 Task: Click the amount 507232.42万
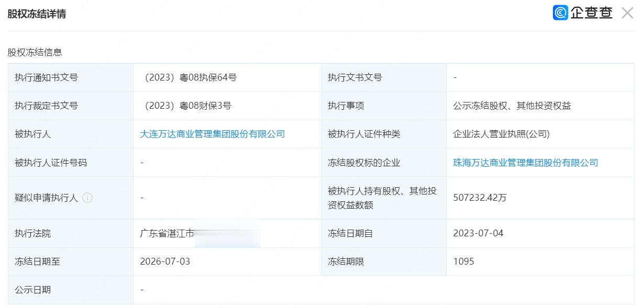point(480,198)
